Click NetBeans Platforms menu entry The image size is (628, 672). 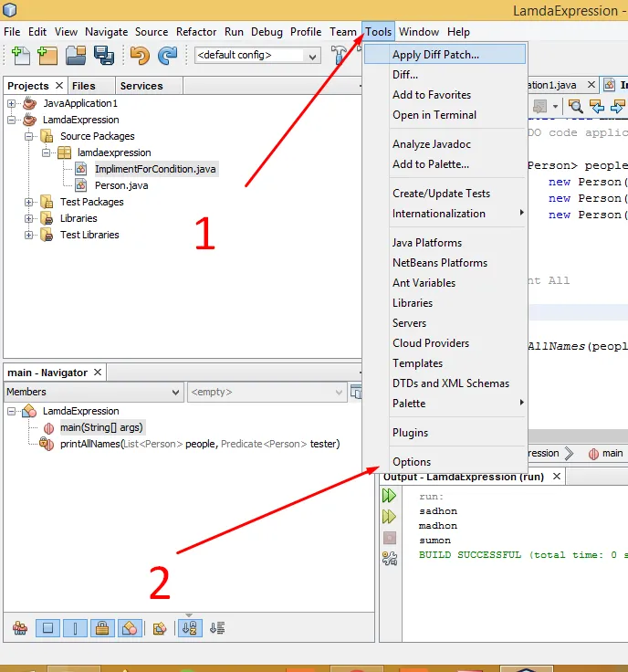[445, 263]
